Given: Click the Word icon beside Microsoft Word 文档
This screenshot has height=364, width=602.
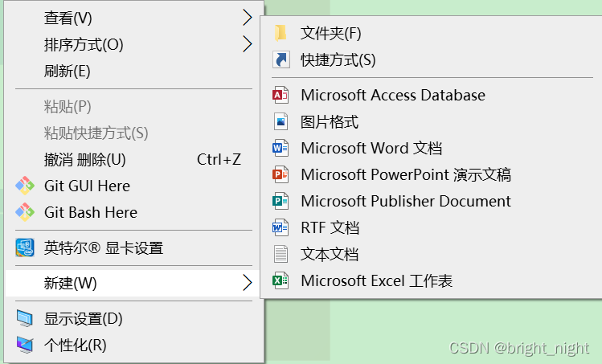Looking at the screenshot, I should pos(281,148).
